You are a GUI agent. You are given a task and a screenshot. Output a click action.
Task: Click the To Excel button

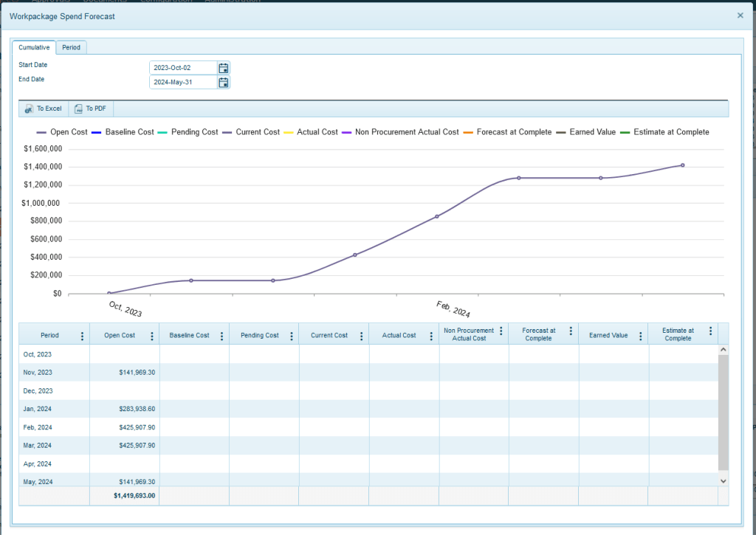43,108
